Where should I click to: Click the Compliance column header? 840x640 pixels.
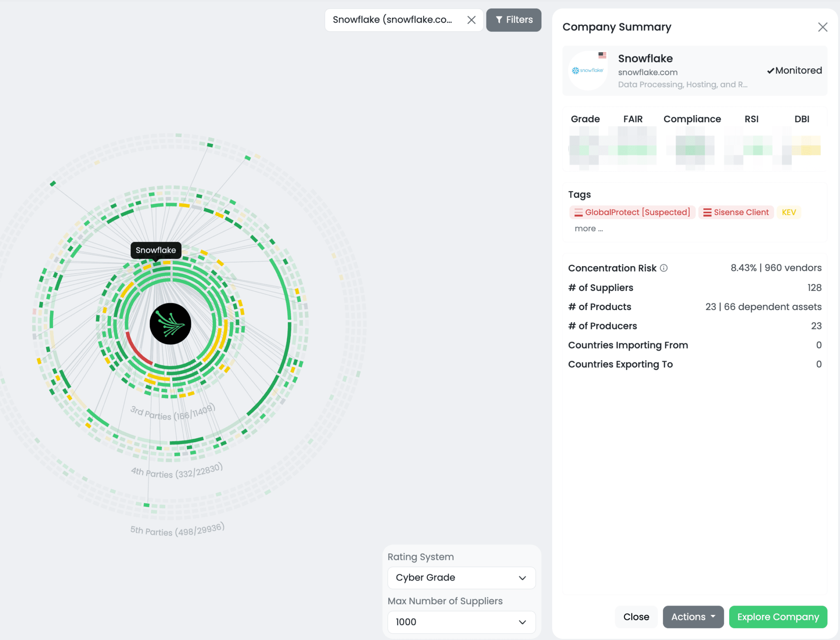[692, 119]
